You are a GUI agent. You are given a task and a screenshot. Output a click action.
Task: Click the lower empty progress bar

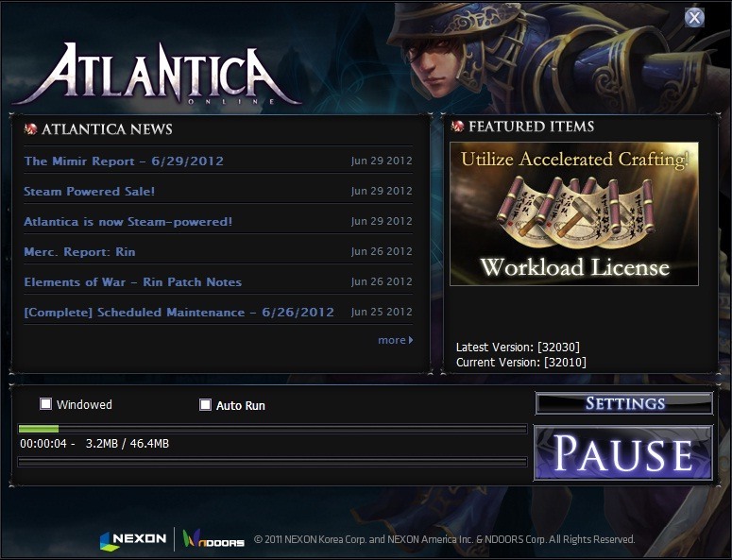click(273, 462)
